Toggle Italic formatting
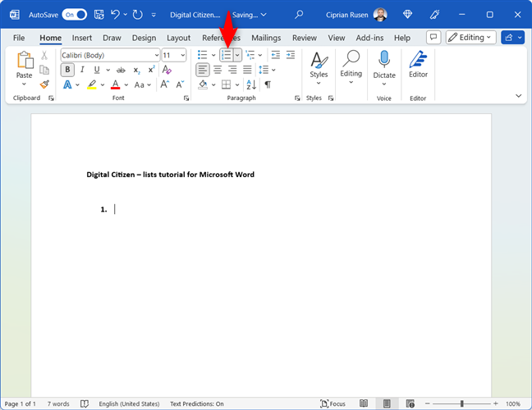 (x=82, y=70)
